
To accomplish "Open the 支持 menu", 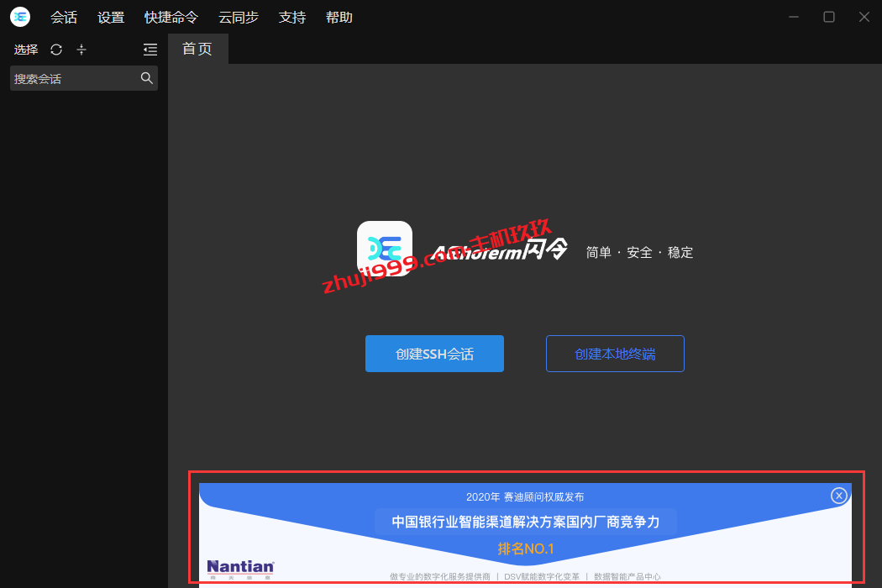I will coord(292,18).
